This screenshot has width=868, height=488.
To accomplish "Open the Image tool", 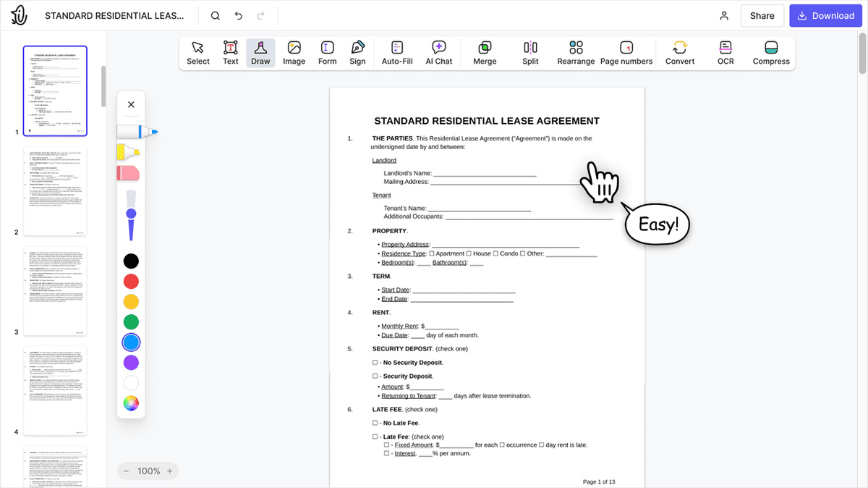I will click(294, 54).
